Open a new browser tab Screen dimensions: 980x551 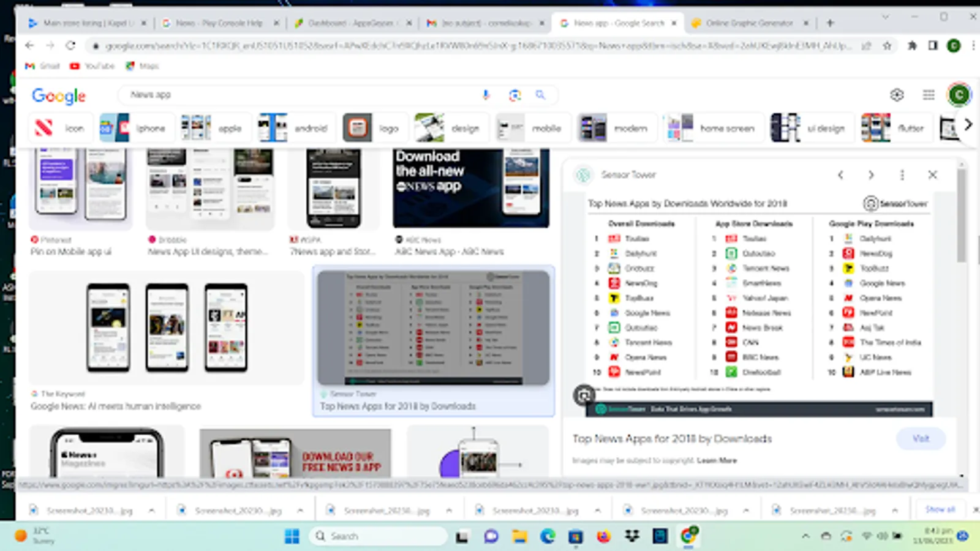pos(830,23)
